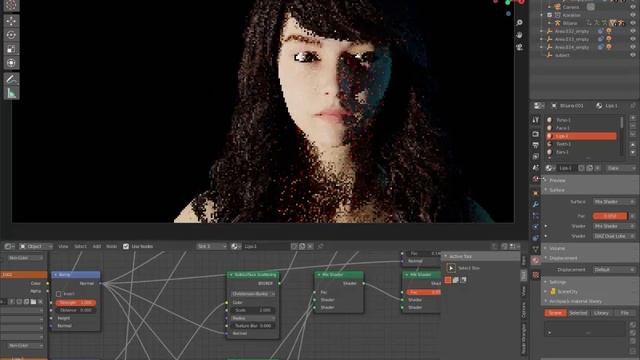Screen dimensions: 640x360
Task: Open the Node menu in node editor
Action: pos(111,247)
